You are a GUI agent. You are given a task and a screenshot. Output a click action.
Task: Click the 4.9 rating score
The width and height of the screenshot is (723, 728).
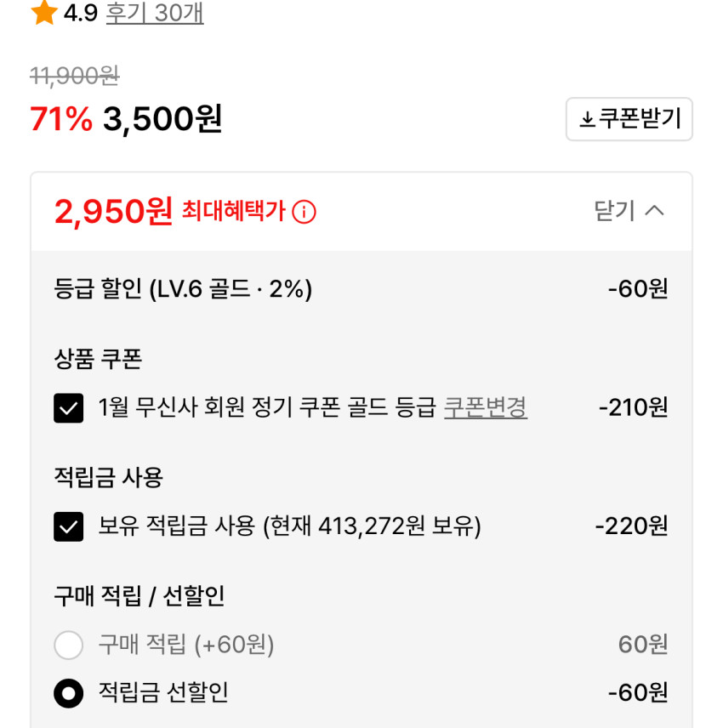click(x=81, y=14)
